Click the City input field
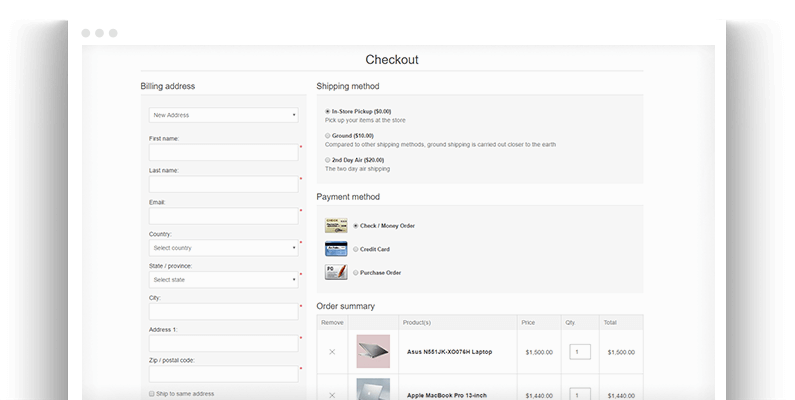Screen dimensions: 795x400 click(223, 311)
